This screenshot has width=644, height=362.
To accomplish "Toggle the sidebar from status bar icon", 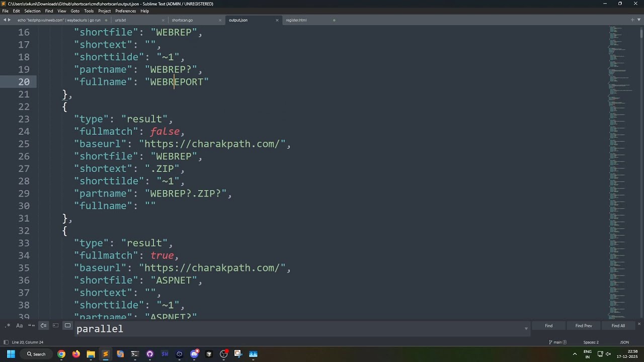I will click(6, 342).
